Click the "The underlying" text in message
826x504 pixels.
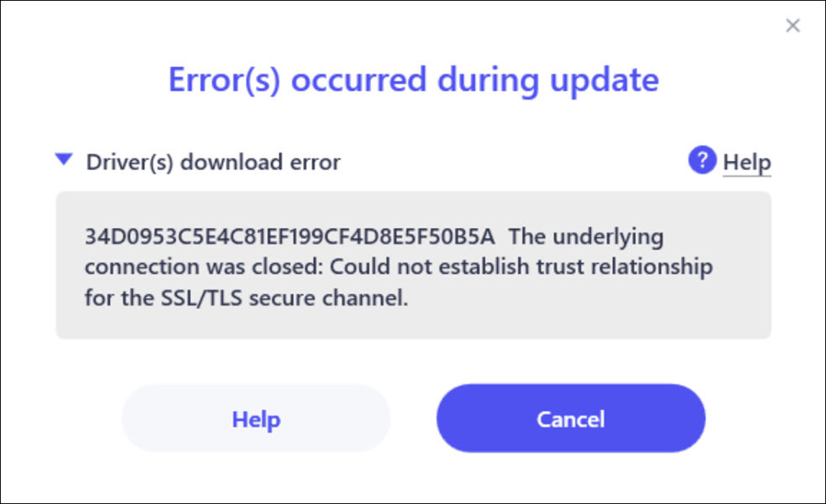pyautogui.click(x=586, y=237)
